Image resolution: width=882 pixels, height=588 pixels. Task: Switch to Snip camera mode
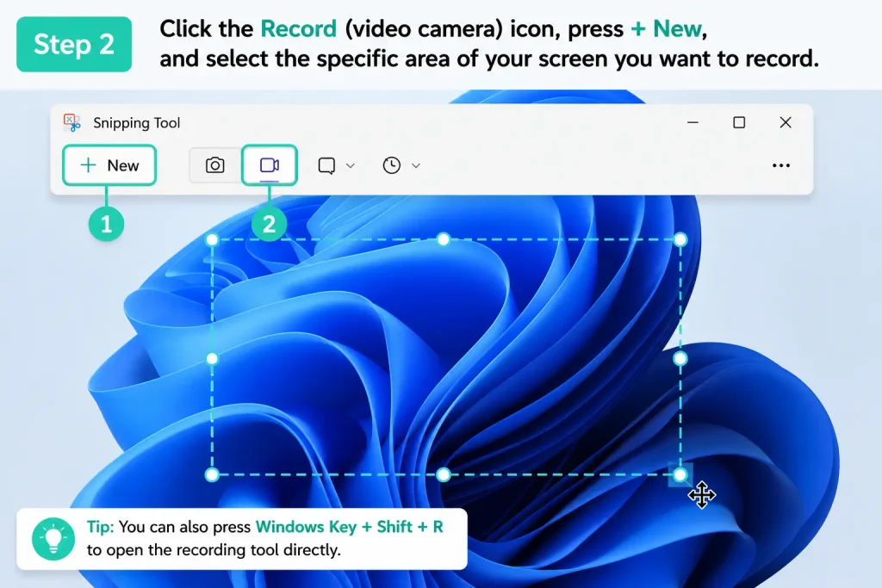pyautogui.click(x=214, y=165)
